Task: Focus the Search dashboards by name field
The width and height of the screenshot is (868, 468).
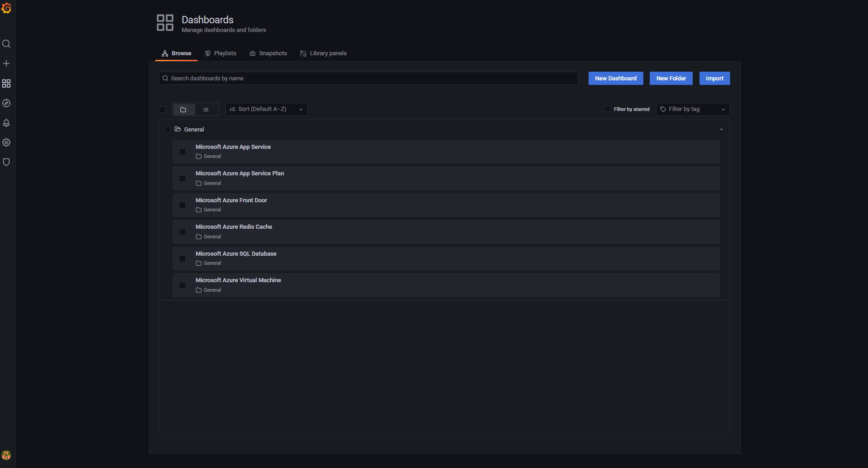Action: coord(368,79)
